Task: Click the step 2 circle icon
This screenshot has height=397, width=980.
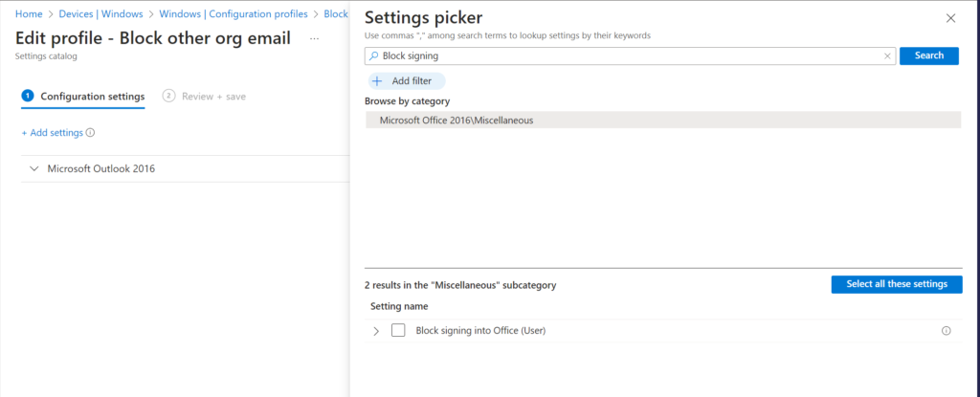Action: pyautogui.click(x=168, y=96)
